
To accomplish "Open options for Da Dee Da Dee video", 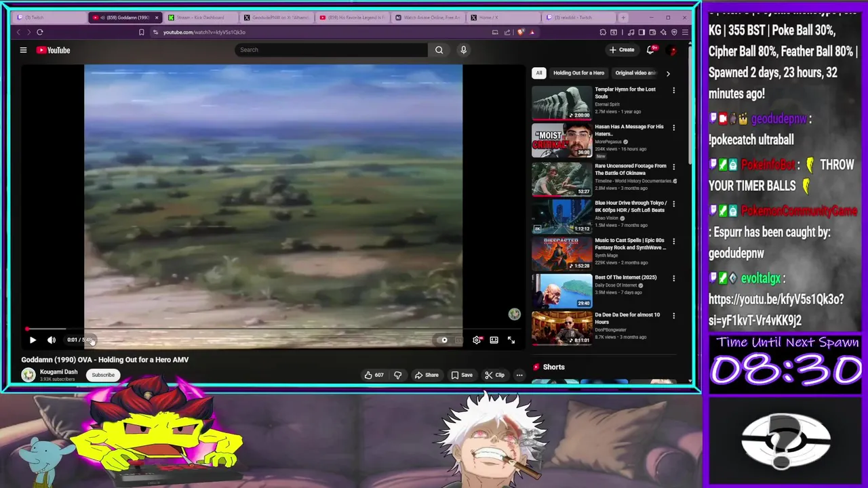I will coord(673,315).
